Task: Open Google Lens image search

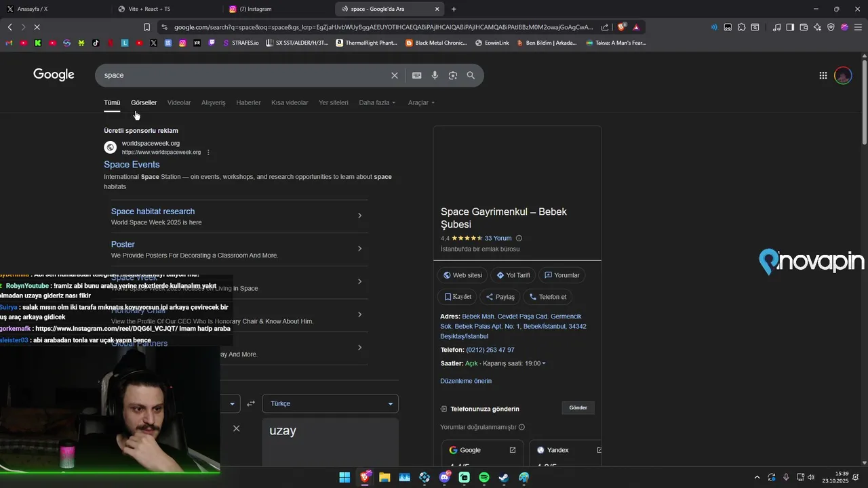Action: point(453,75)
